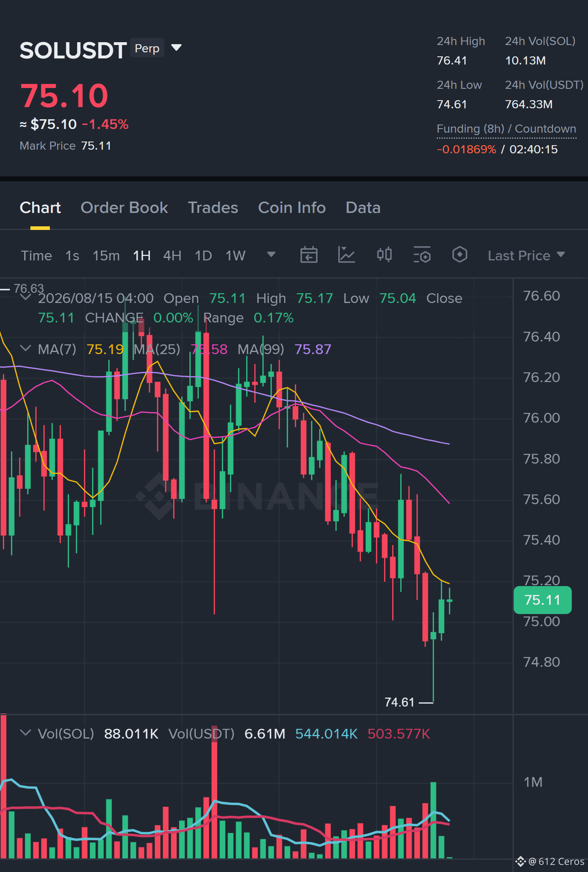Click the Vol(SOL) label

[x=66, y=734]
